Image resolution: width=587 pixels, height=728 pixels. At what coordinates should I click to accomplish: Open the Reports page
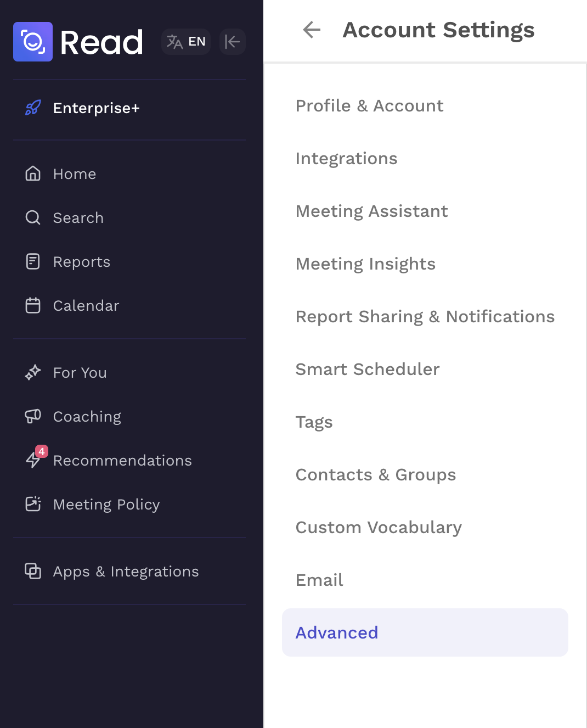pos(81,262)
